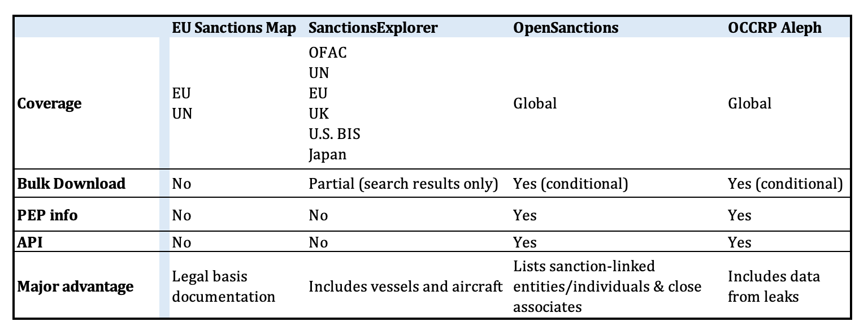Click the OFAC entry in SanctionsExplorer coverage
The image size is (868, 330).
click(328, 53)
